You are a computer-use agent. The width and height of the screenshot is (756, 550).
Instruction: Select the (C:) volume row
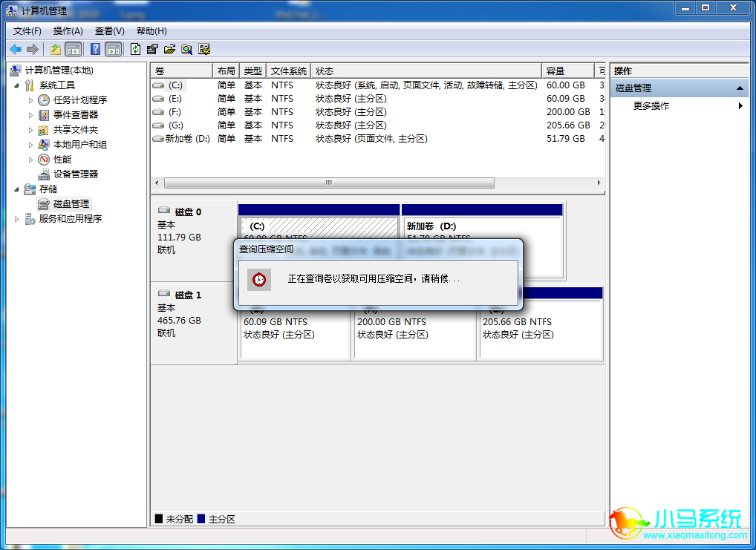click(x=378, y=85)
